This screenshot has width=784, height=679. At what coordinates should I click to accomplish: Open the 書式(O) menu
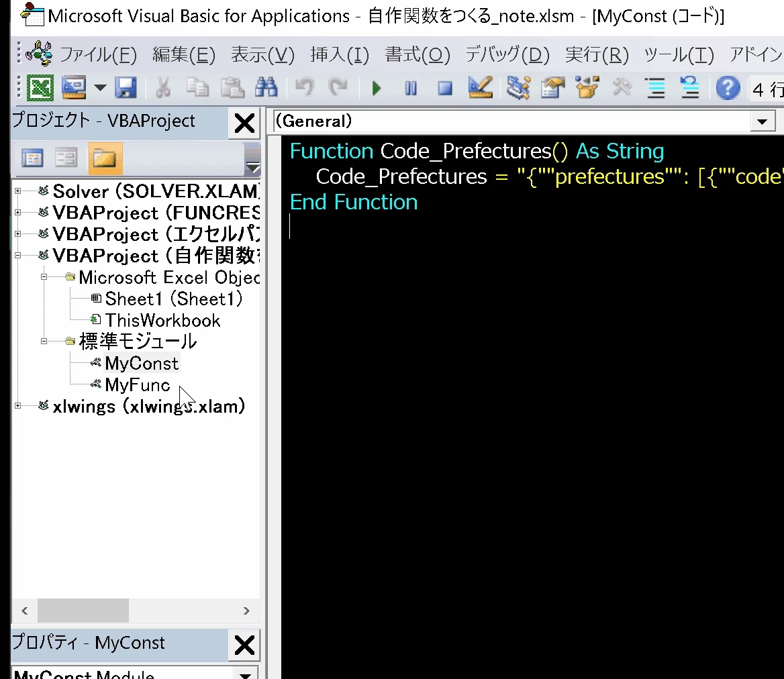418,54
